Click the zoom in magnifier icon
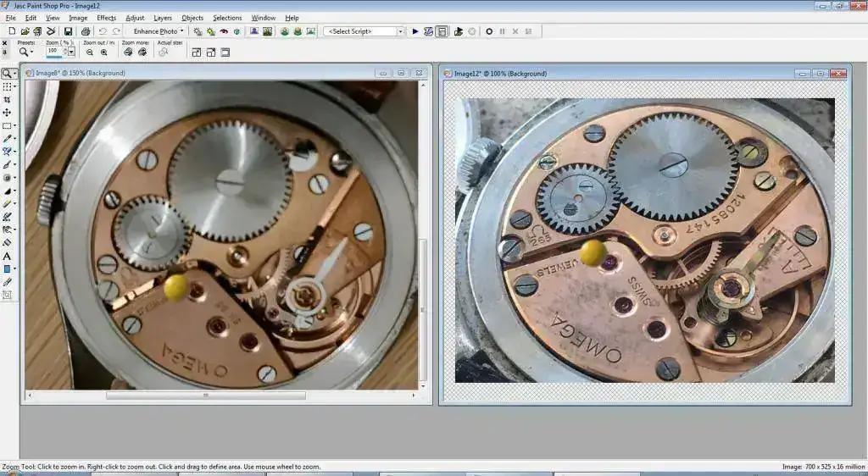The image size is (868, 476). (104, 52)
